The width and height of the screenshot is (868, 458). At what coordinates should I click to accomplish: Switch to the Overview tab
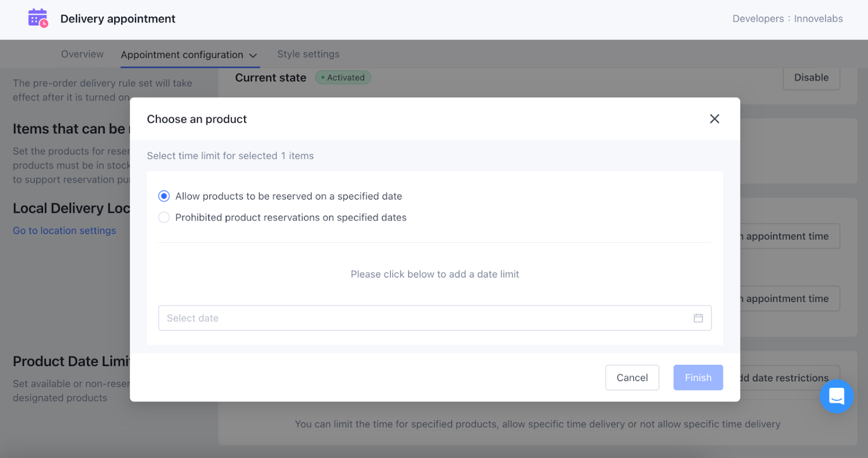pyautogui.click(x=82, y=54)
